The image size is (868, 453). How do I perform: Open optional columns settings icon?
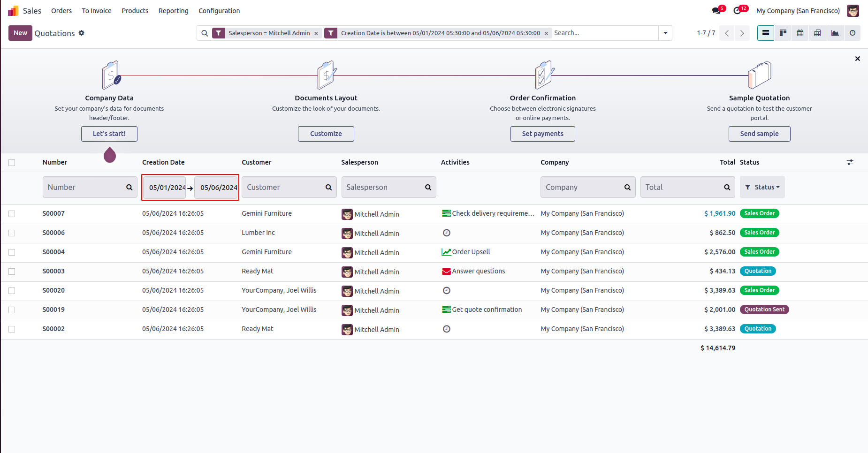(x=850, y=162)
